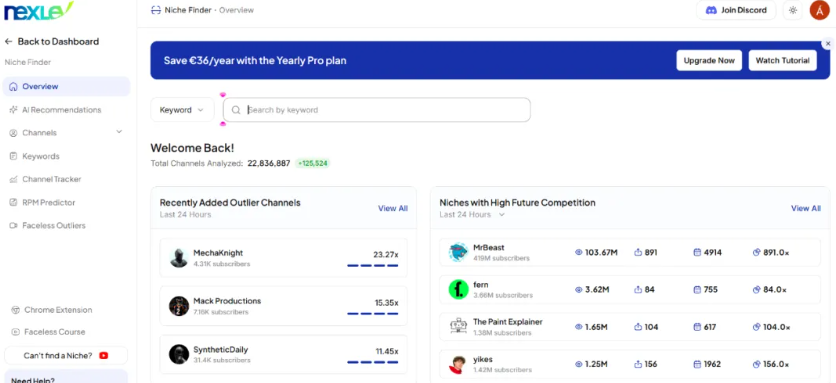Click the RPM Predictor icon
The width and height of the screenshot is (836, 383).
click(x=13, y=203)
